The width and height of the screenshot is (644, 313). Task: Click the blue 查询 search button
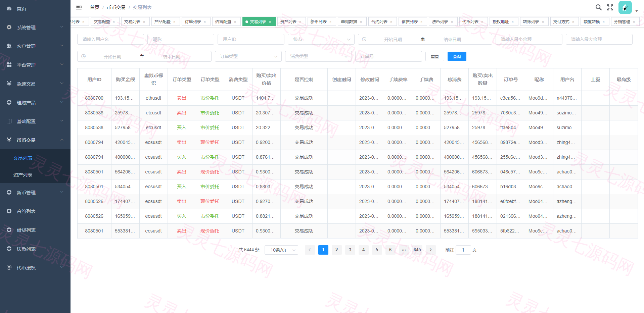[457, 56]
